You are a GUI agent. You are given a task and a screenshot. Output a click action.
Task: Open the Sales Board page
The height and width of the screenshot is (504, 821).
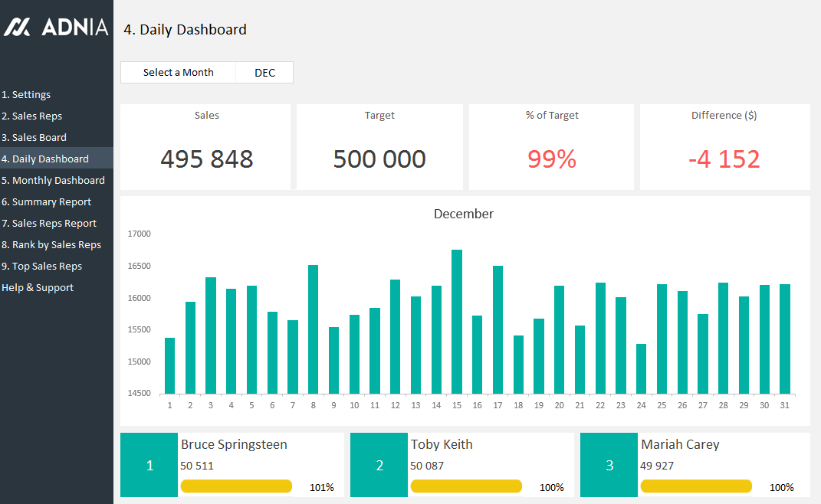point(34,138)
